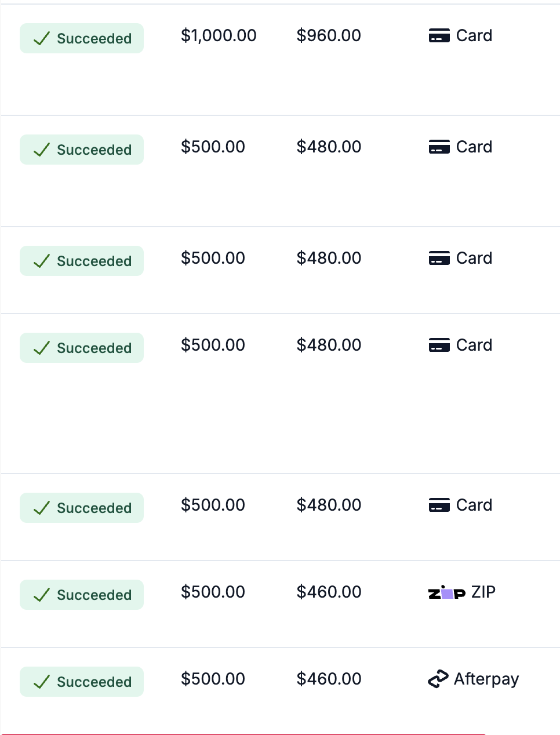Click checkmark icon in the Afterpay payment's badge
Viewport: 560px width, 735px height.
(x=42, y=682)
